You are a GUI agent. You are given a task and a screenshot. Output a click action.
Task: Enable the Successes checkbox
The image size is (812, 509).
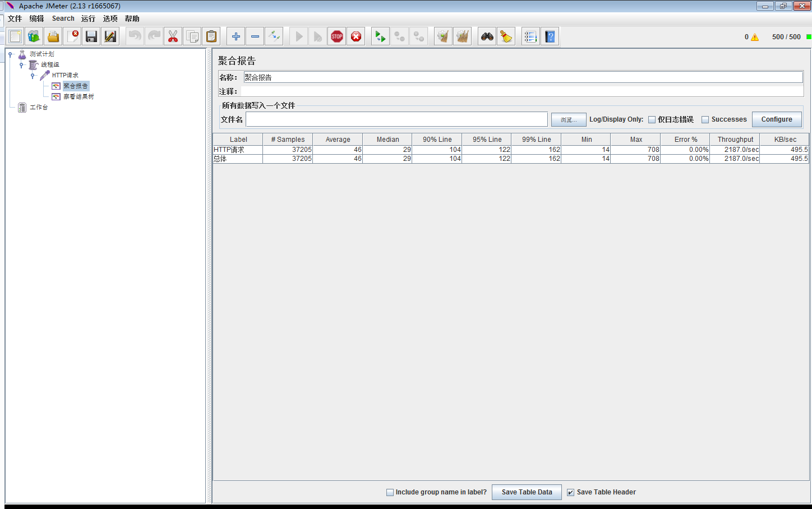(705, 119)
